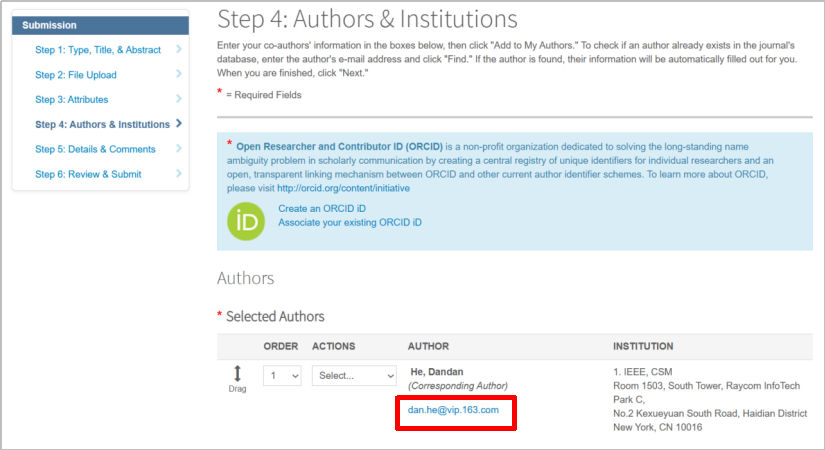This screenshot has height=450, width=825.
Task: Click the Drag arrow handle for author row
Action: tap(237, 374)
